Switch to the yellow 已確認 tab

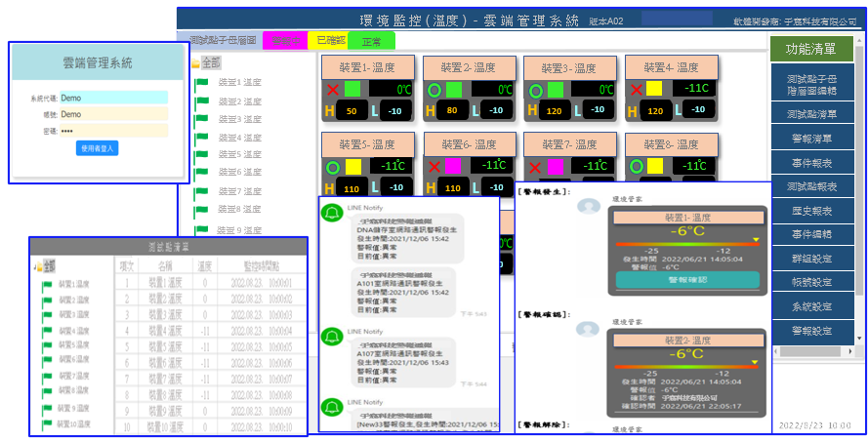[326, 41]
